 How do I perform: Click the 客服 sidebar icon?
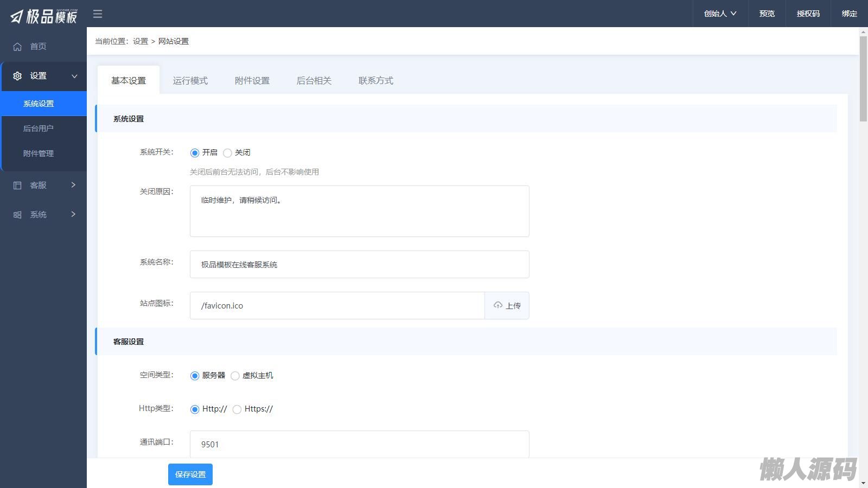(x=17, y=185)
